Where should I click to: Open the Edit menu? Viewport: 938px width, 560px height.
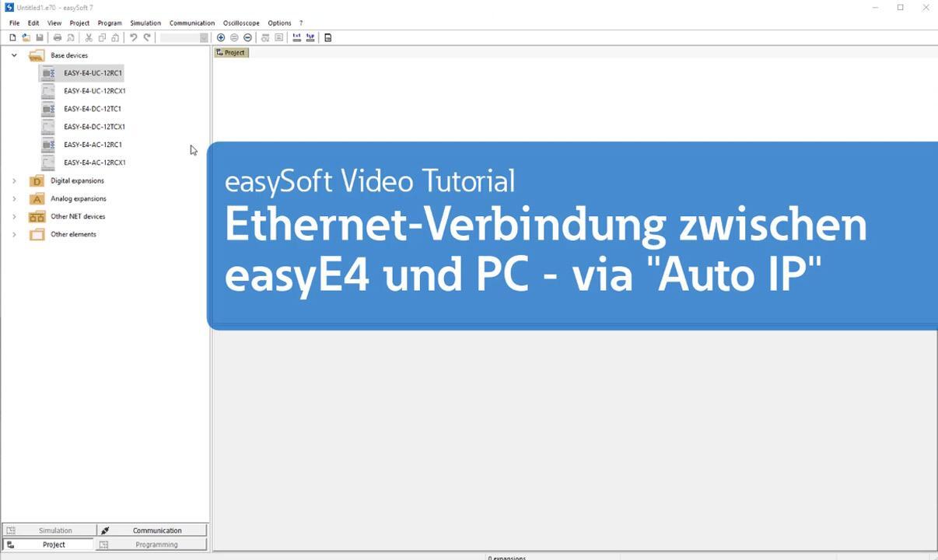33,23
